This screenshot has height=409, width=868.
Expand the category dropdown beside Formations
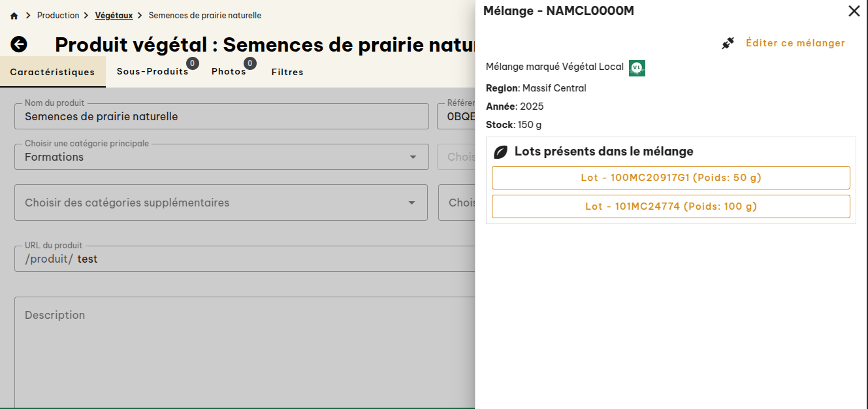414,157
